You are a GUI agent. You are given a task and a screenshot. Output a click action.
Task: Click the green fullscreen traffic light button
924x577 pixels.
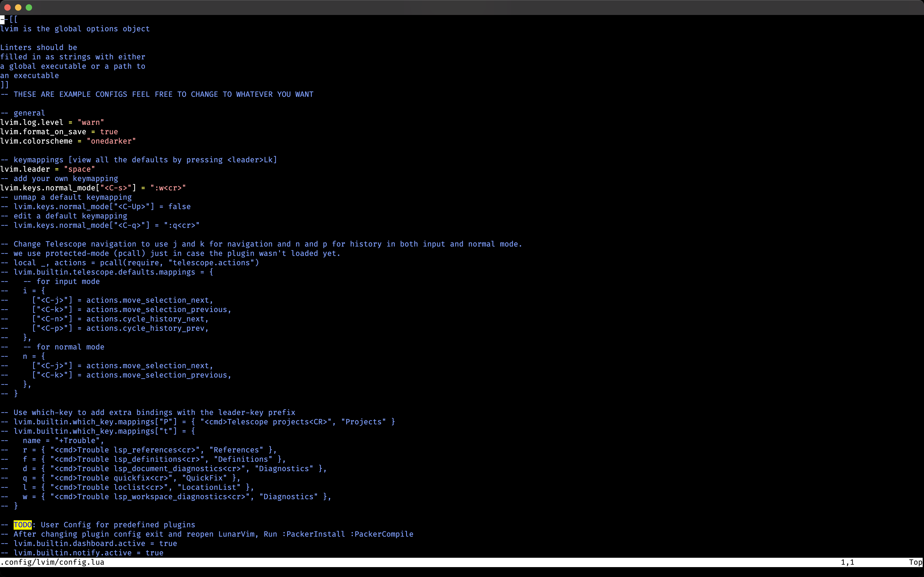[x=29, y=7]
